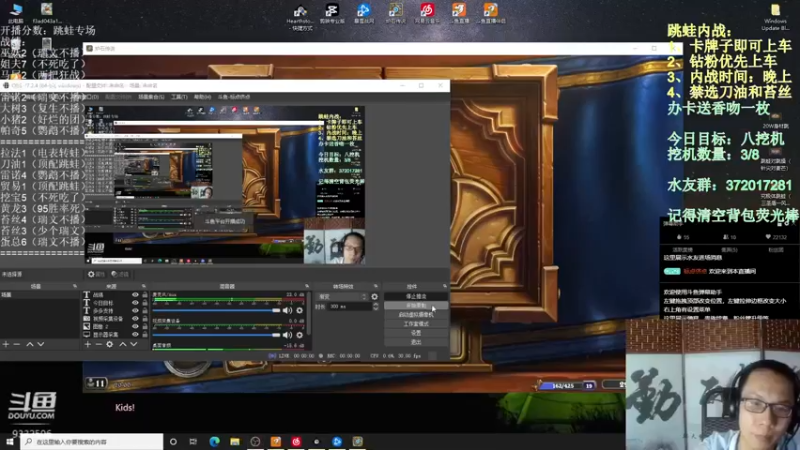Remove source with Sources minus icon
This screenshot has width=800, height=450.
point(98,344)
